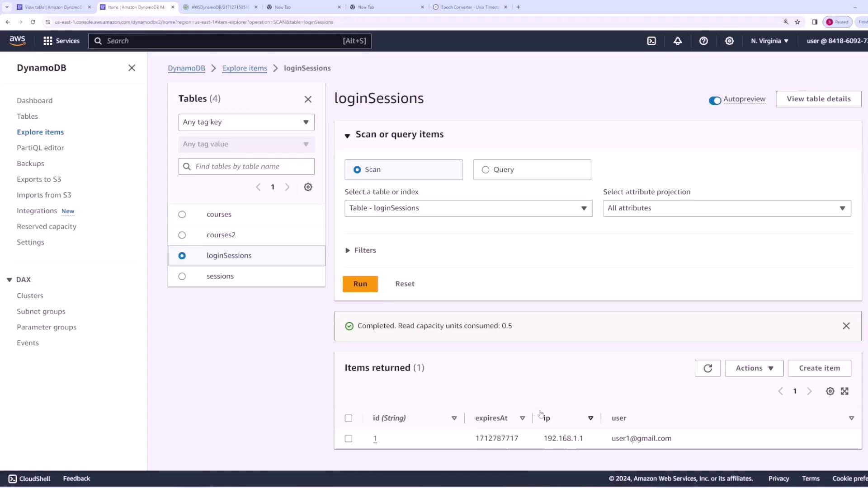The height and width of the screenshot is (488, 868).
Task: Open Dashboard in side navigation
Action: point(34,100)
